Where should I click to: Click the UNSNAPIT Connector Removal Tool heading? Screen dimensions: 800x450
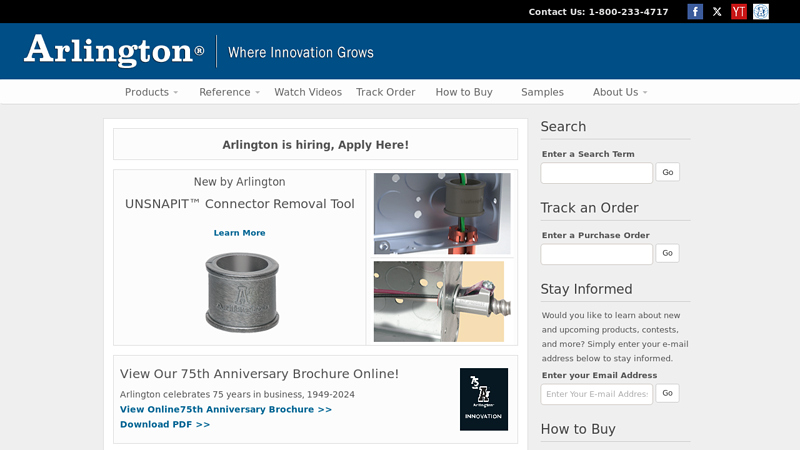[239, 204]
